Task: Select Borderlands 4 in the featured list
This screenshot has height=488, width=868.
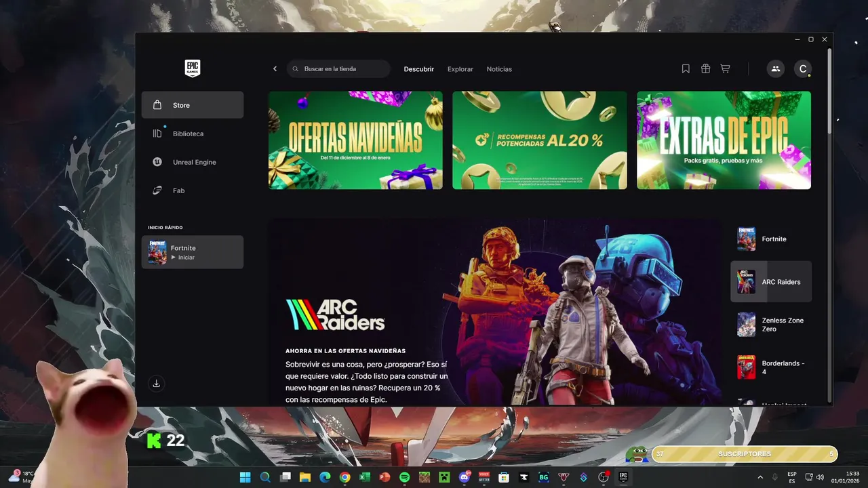Action: point(771,367)
